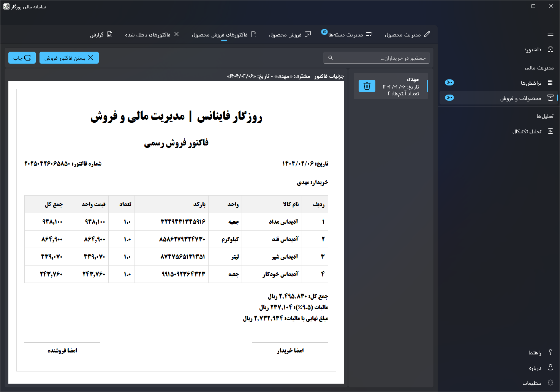Open the گزارش report tab
The width and height of the screenshot is (560, 392).
click(x=101, y=35)
